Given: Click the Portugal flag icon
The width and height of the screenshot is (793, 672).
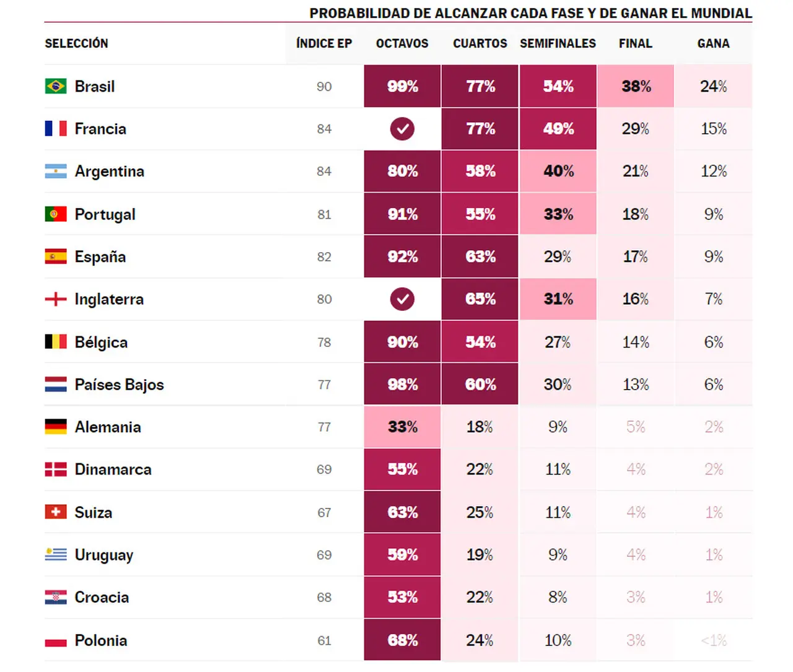Looking at the screenshot, I should click(56, 214).
